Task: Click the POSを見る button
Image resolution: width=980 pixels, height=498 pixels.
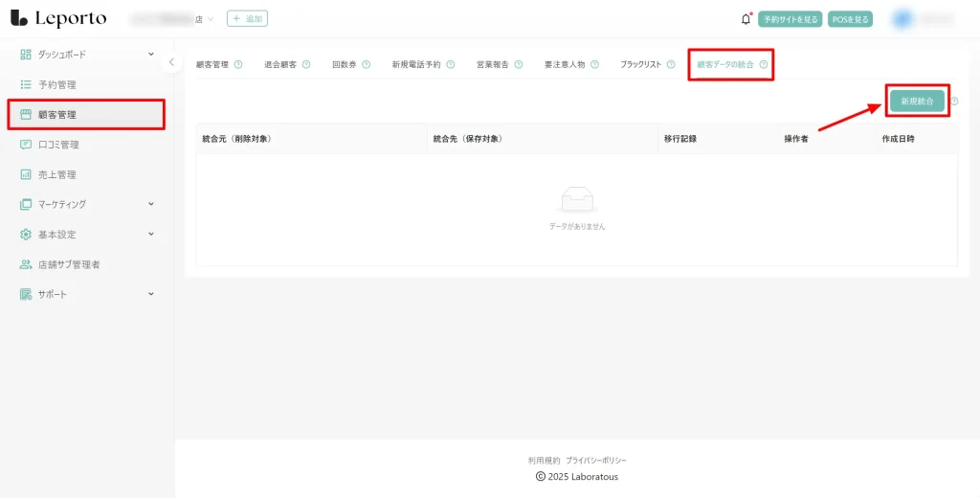Action: click(850, 19)
